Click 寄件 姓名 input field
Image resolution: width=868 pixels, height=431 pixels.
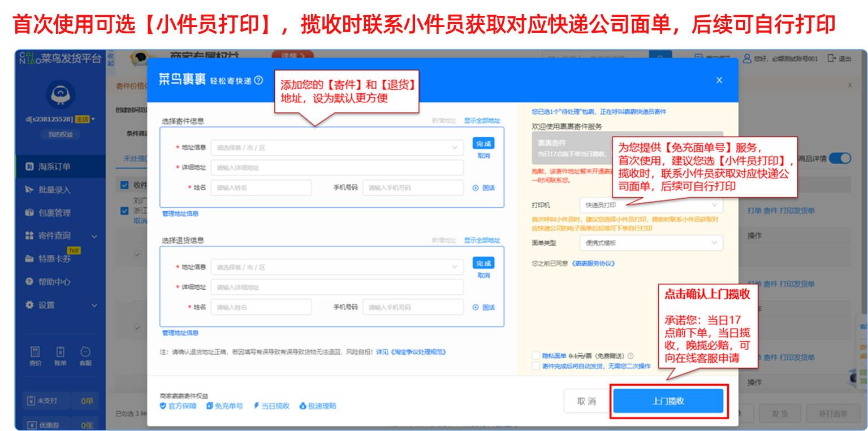click(x=261, y=188)
